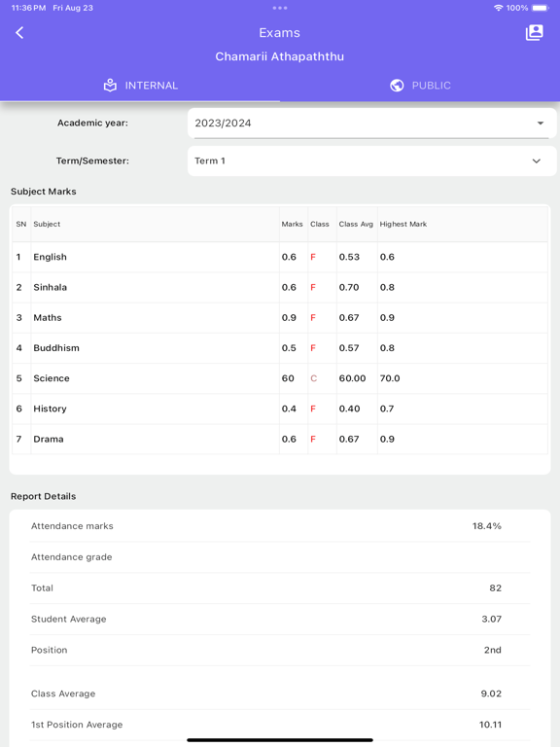The width and height of the screenshot is (560, 747).
Task: Click Buddhism class average 0.57
Action: [x=349, y=348]
